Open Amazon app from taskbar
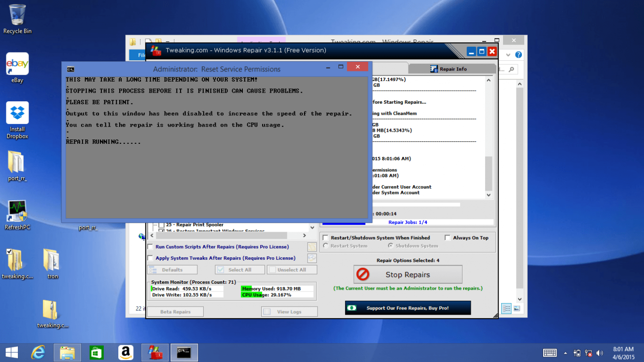The image size is (644, 362). (126, 352)
